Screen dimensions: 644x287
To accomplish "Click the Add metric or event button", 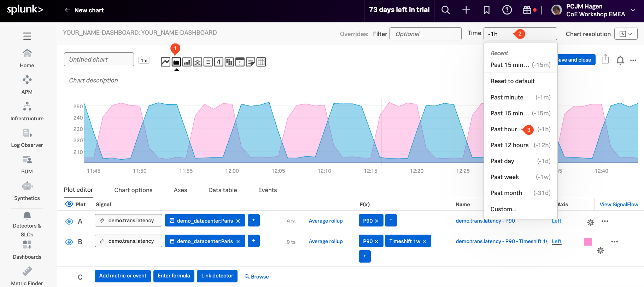I will (x=123, y=276).
